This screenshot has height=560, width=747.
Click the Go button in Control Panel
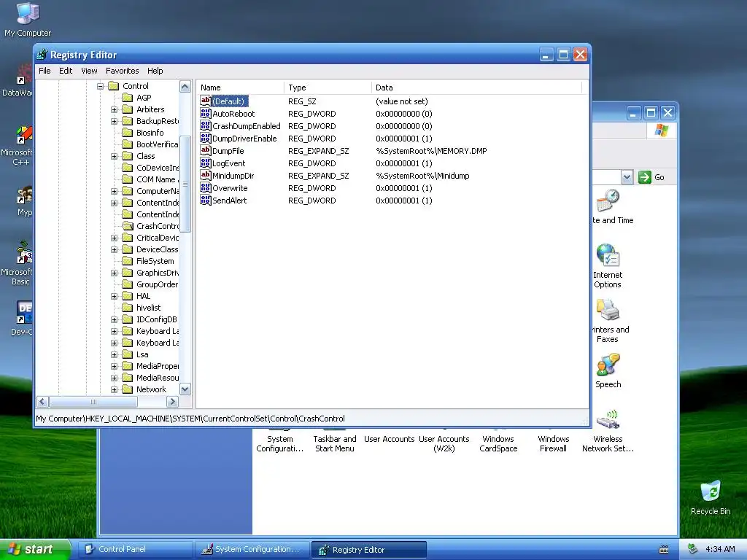651,177
